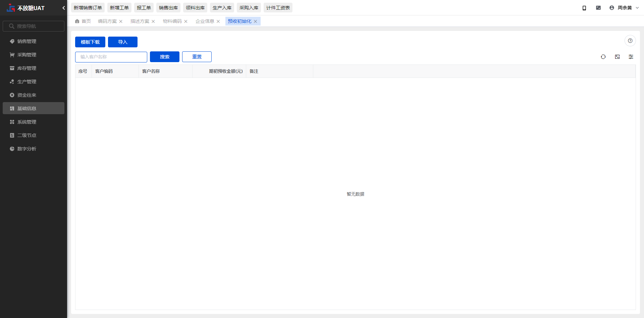The image size is (644, 318).
Task: Switch to the 描述方案 tab
Action: pyautogui.click(x=140, y=21)
